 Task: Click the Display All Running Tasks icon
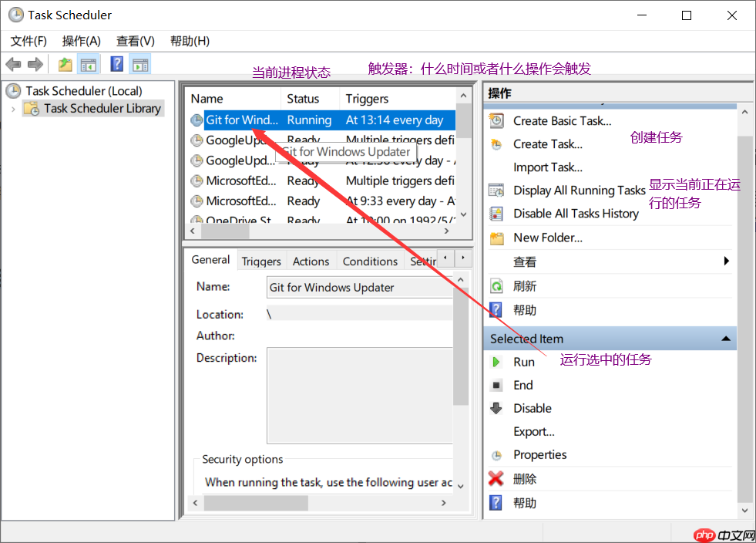point(496,191)
